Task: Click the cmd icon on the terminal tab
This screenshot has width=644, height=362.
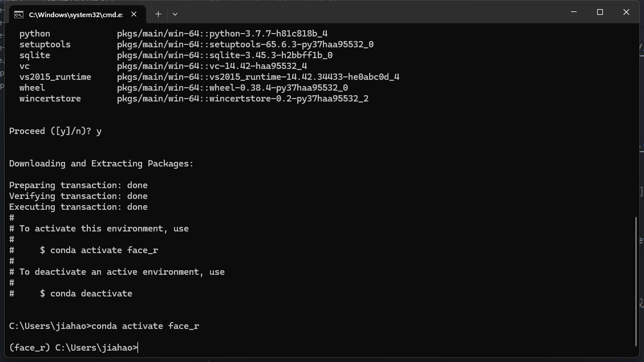Action: 19,14
